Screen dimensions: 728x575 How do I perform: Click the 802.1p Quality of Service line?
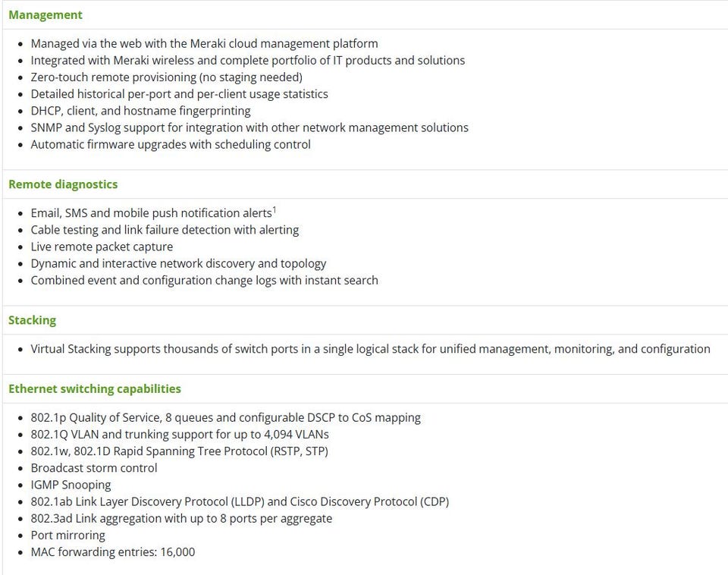(225, 417)
